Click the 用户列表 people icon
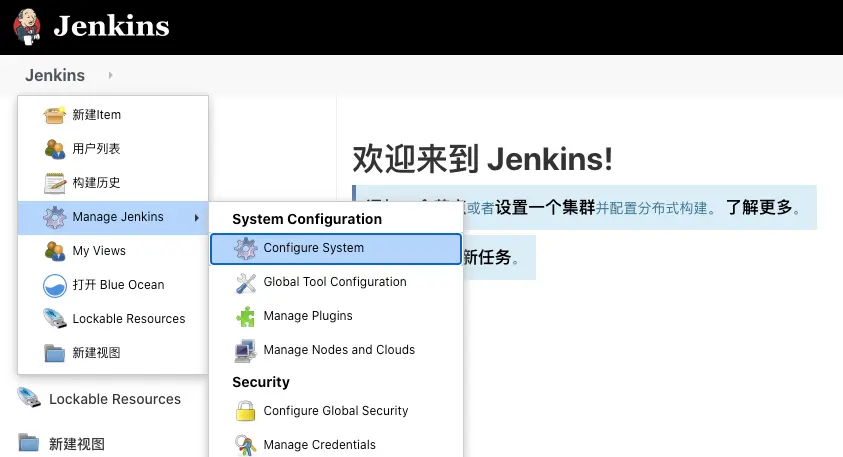The height and width of the screenshot is (457, 843). (x=55, y=149)
